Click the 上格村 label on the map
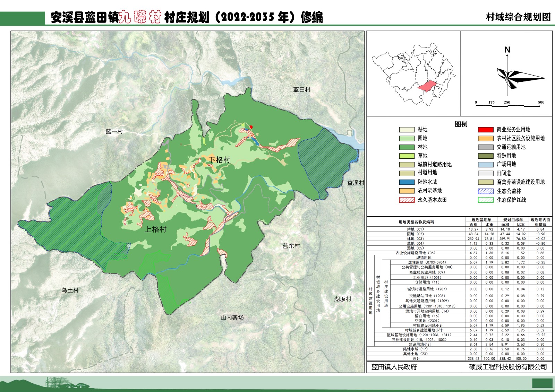 pyautogui.click(x=155, y=229)
